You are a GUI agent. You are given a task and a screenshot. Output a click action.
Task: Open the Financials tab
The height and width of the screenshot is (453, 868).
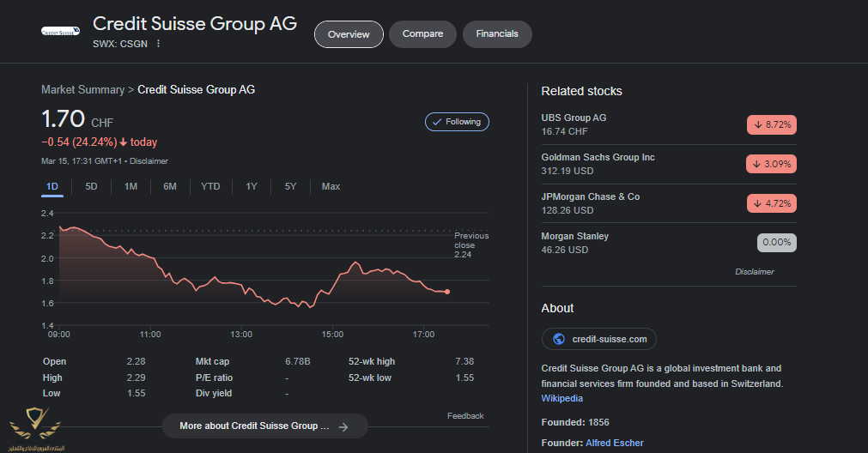(x=497, y=33)
